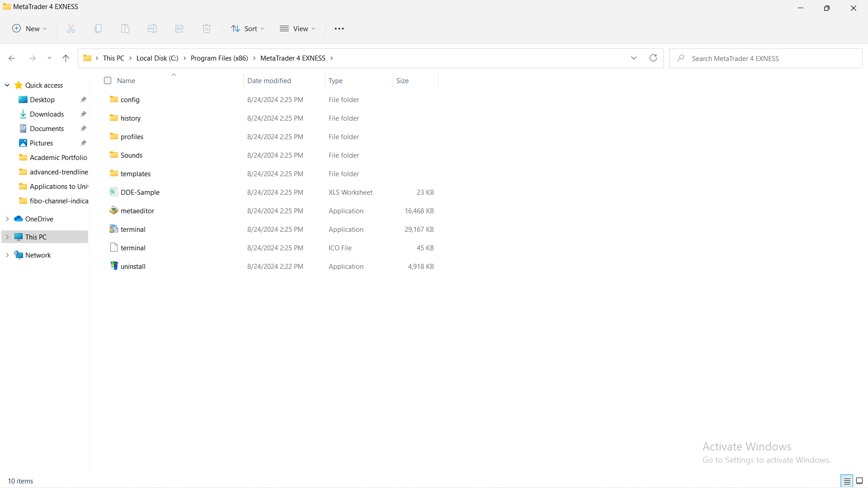Click the 29,167 KB size cell
This screenshot has width=868, height=488.
click(x=419, y=230)
